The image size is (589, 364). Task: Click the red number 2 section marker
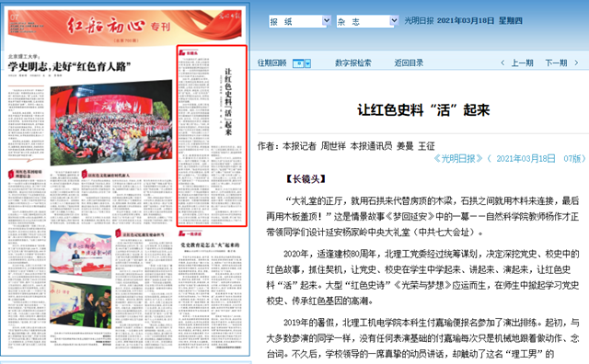click(x=84, y=174)
